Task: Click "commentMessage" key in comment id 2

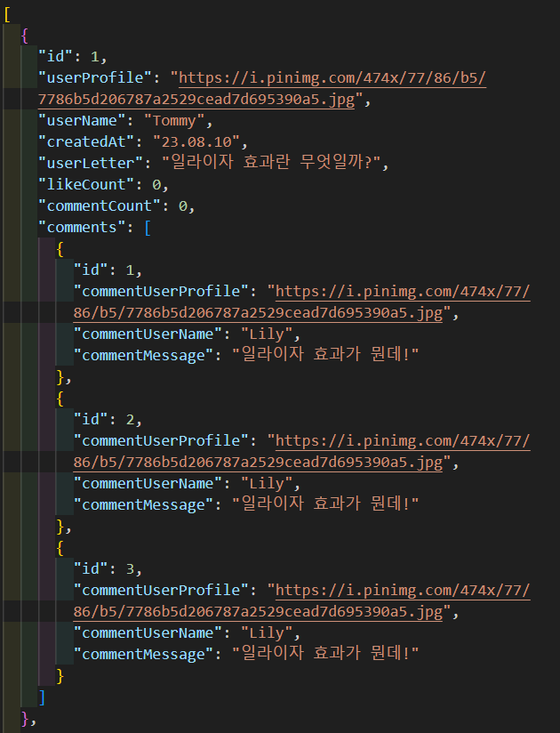Action: (x=143, y=505)
